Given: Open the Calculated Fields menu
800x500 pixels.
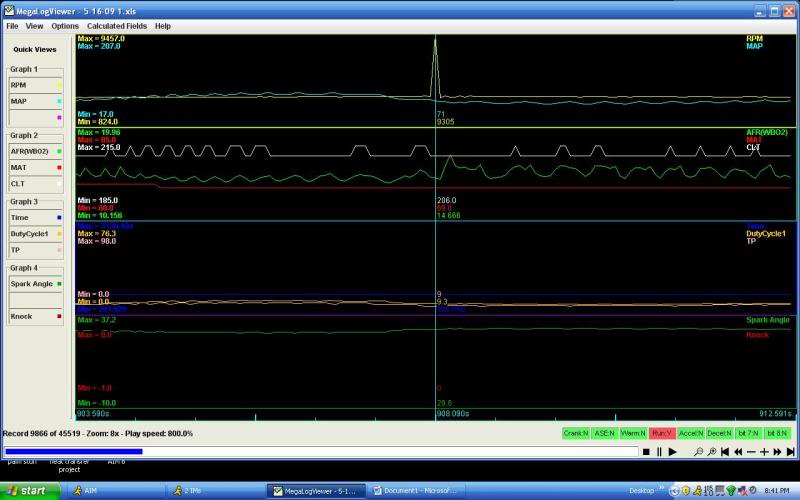Looking at the screenshot, I should (x=115, y=26).
